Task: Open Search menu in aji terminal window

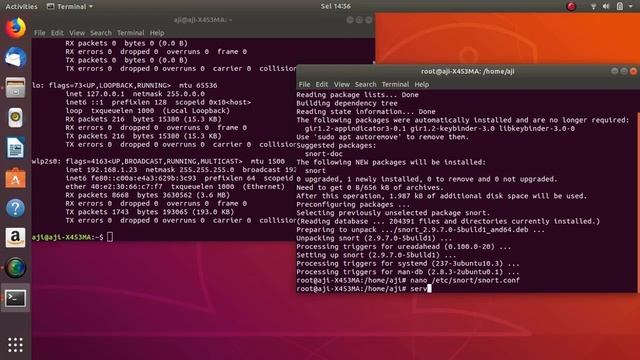Action: click(x=101, y=33)
